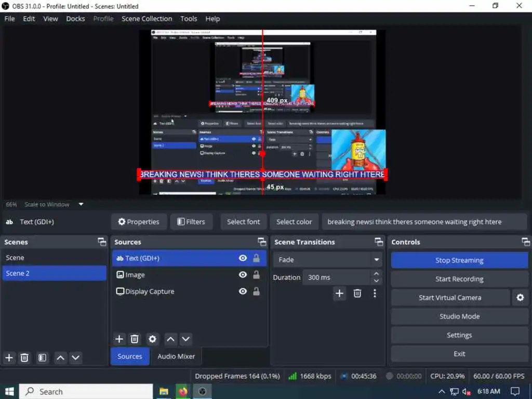Click Select font button

point(243,221)
